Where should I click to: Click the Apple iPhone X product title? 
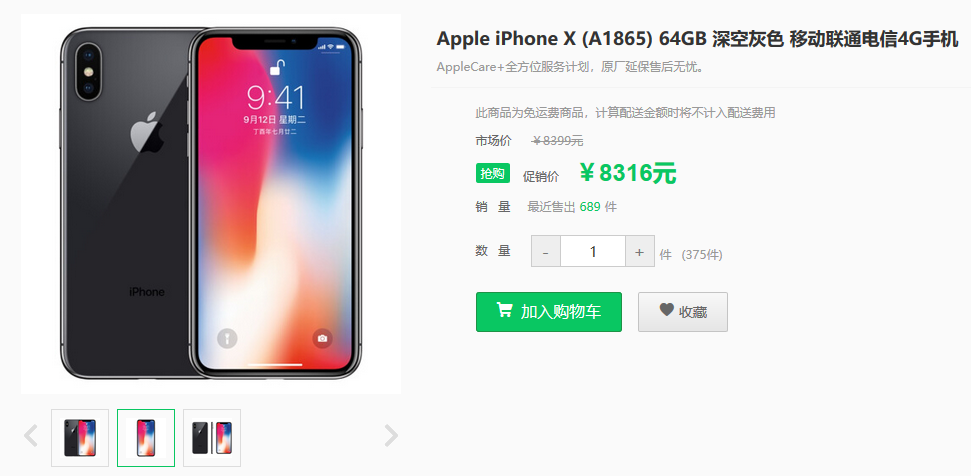(697, 39)
